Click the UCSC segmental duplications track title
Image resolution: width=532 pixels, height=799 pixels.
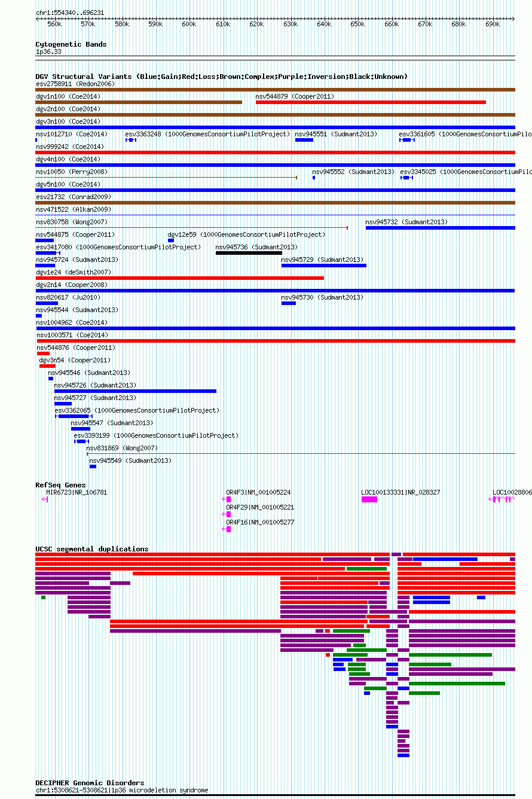pyautogui.click(x=91, y=549)
